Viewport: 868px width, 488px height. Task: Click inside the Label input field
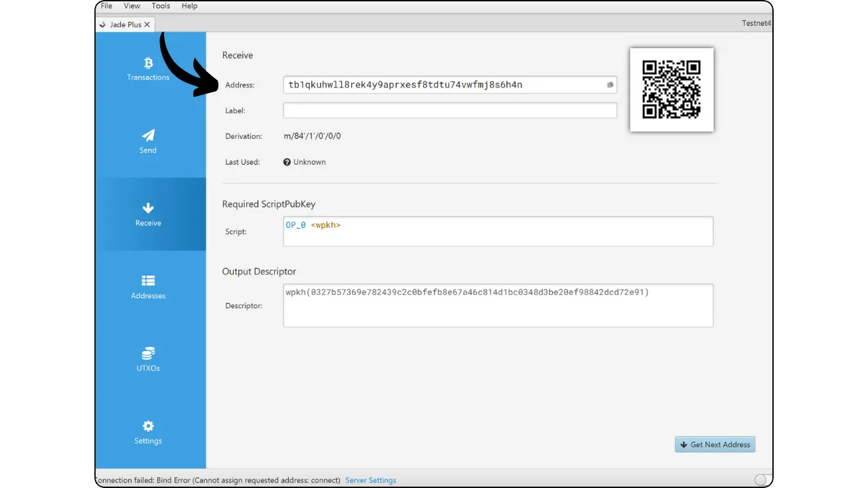(450, 110)
